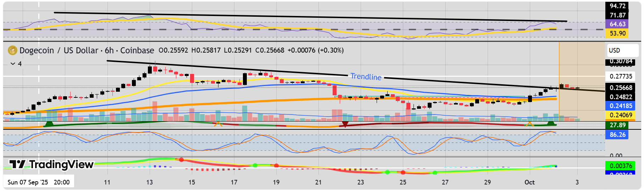Screen dimensions: 644x193
Task: Select the Trendline text label
Action: pos(366,76)
